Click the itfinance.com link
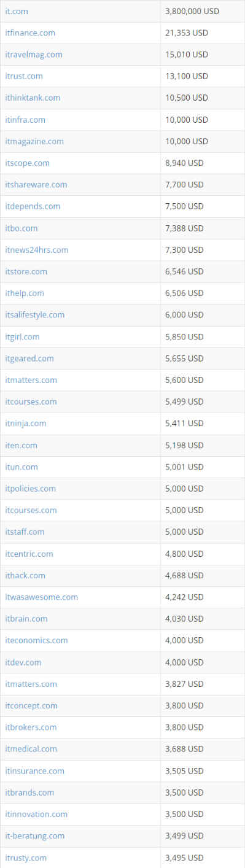The image size is (245, 868). (x=30, y=33)
